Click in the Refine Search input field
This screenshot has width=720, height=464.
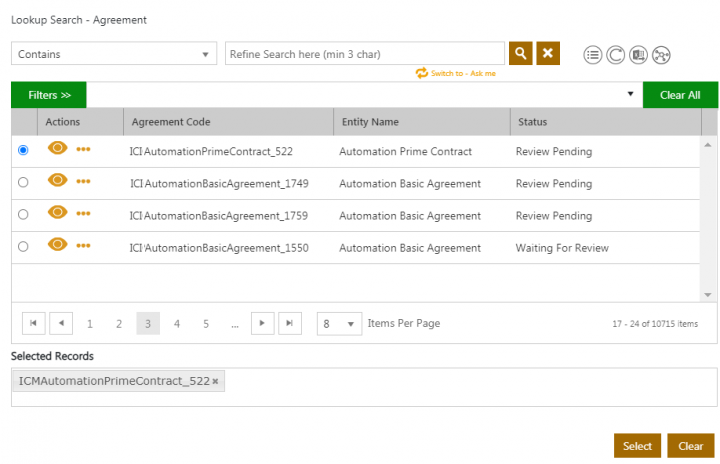pyautogui.click(x=364, y=54)
